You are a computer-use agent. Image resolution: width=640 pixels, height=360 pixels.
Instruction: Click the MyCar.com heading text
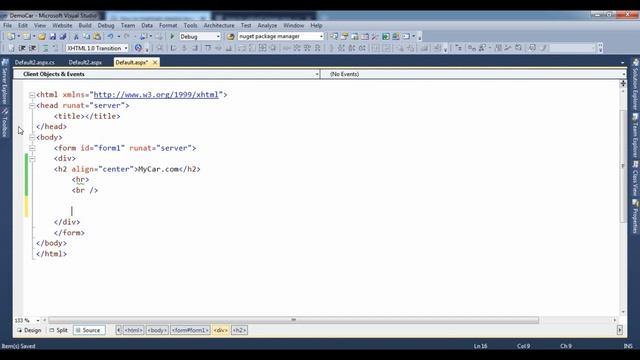coord(158,169)
